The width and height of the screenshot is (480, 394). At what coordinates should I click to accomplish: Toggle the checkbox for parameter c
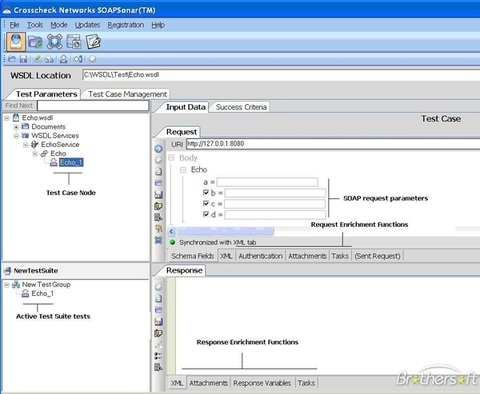(206, 203)
